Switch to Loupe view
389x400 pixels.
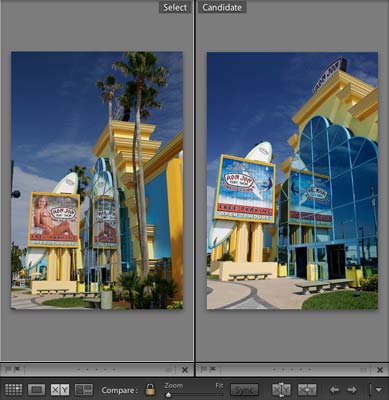point(36,389)
